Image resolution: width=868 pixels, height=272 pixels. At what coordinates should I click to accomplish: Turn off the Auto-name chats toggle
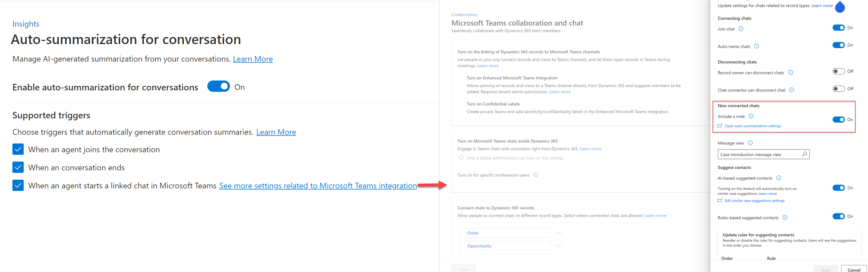click(x=838, y=45)
